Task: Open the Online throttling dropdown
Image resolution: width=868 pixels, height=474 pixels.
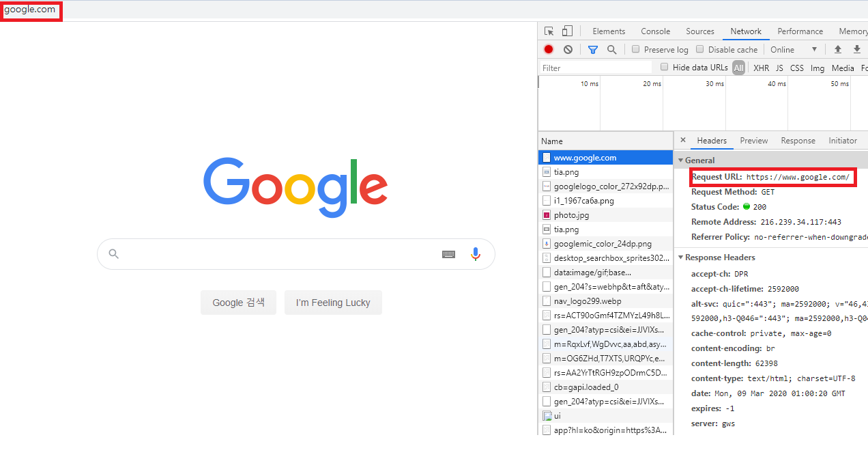Action: [x=794, y=49]
